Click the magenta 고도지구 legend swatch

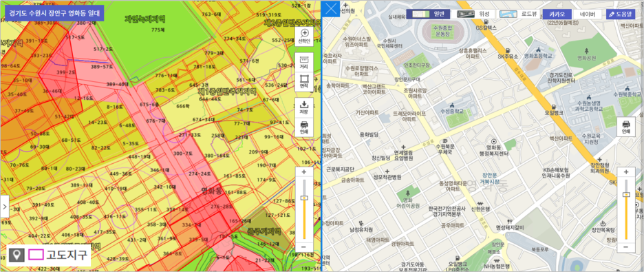click(x=36, y=255)
